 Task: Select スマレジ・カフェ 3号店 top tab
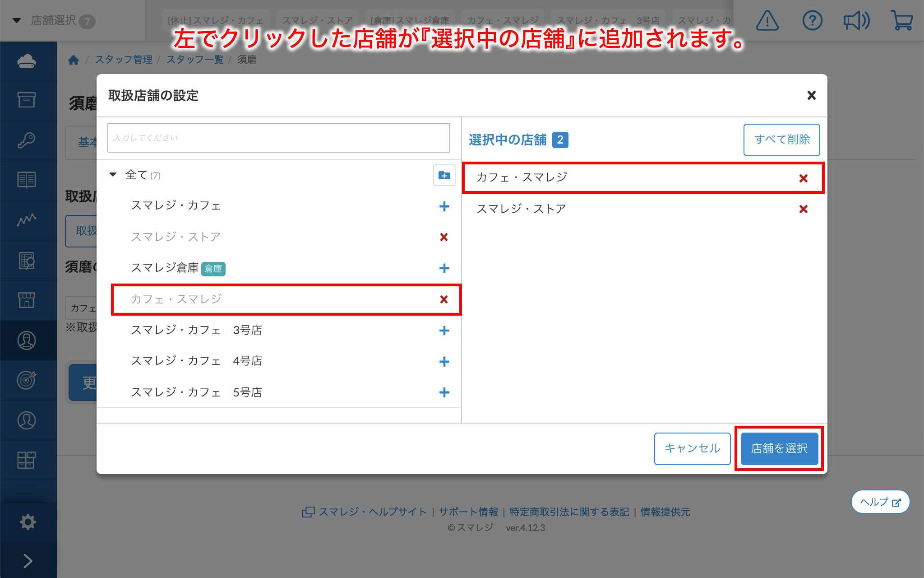608,21
